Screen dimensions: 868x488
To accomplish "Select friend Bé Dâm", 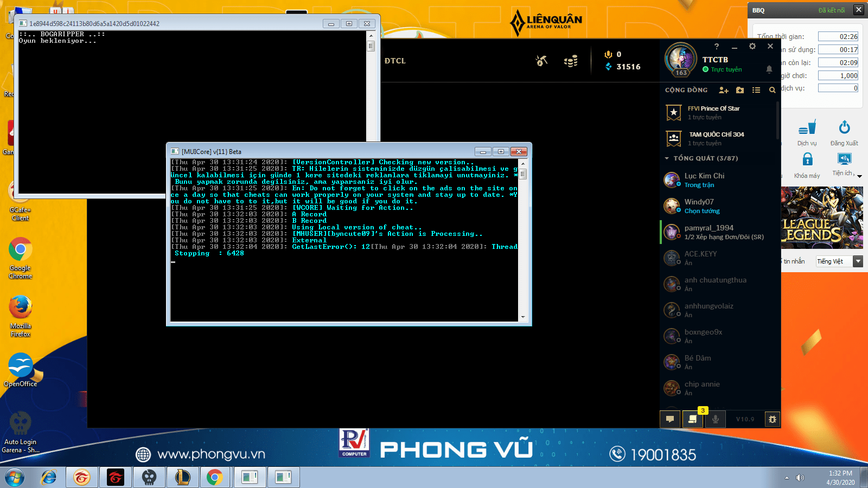I will click(x=719, y=362).
